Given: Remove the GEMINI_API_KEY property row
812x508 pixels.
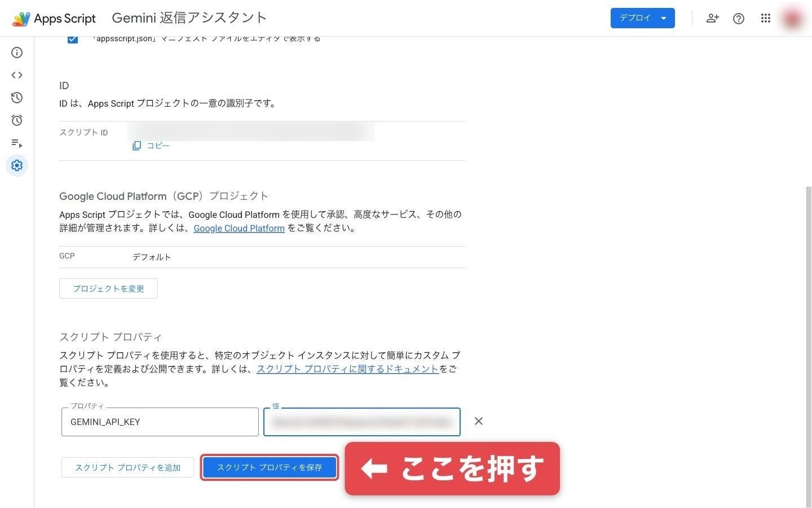Looking at the screenshot, I should pos(479,421).
